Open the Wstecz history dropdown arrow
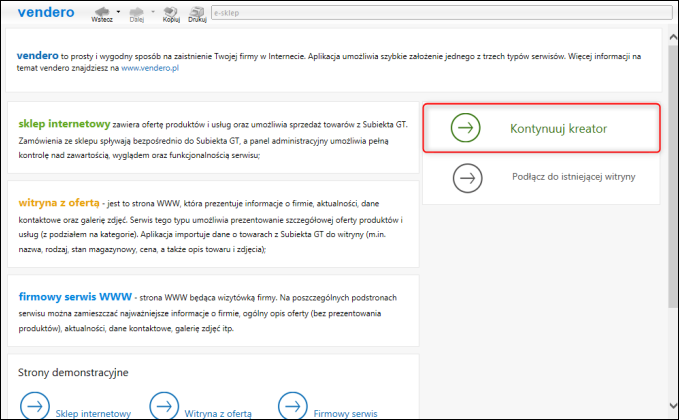679x420 pixels. click(x=118, y=12)
